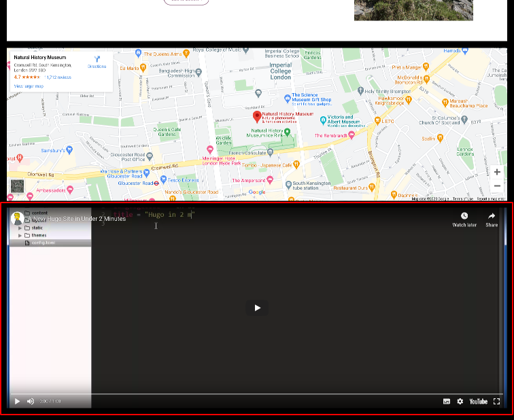Click Watch later on the video

point(464,220)
